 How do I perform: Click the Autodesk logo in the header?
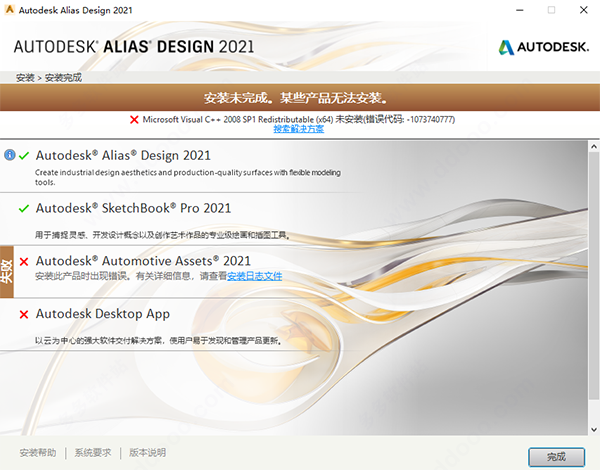pyautogui.click(x=543, y=47)
